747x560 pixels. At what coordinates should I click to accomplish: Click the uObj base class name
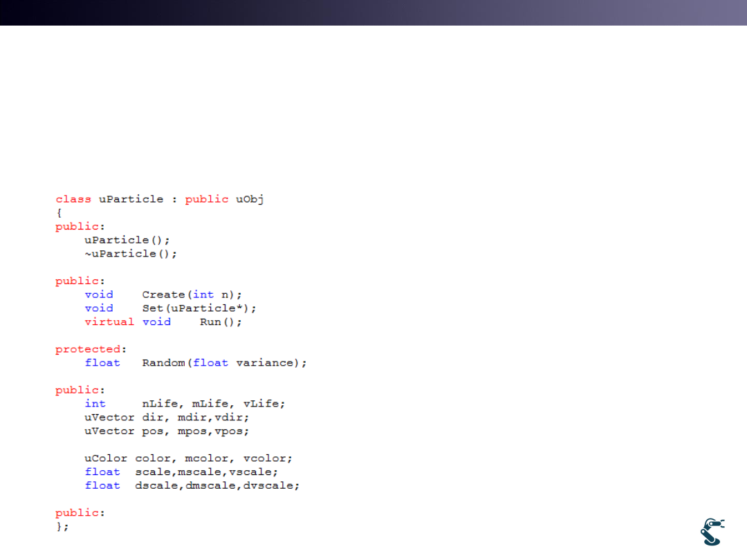point(250,199)
